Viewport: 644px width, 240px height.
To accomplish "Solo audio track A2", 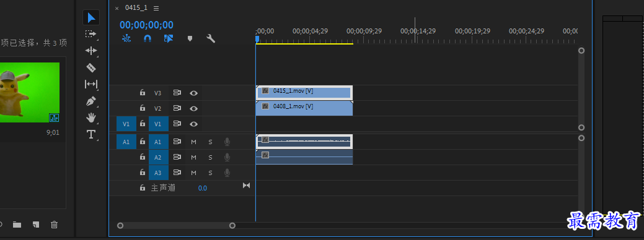I will tap(210, 158).
